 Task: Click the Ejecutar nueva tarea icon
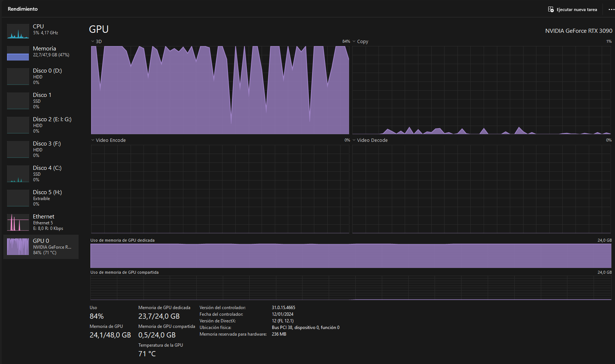[x=550, y=9]
